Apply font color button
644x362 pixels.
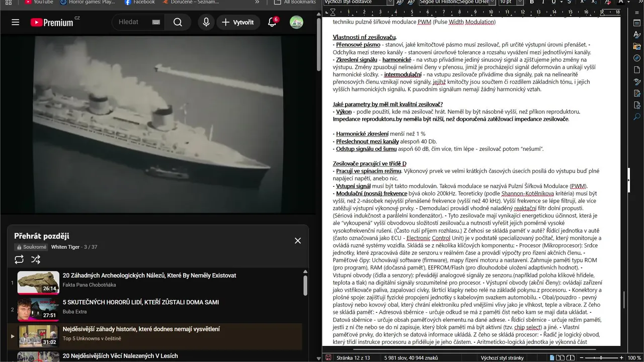pyautogui.click(x=621, y=2)
